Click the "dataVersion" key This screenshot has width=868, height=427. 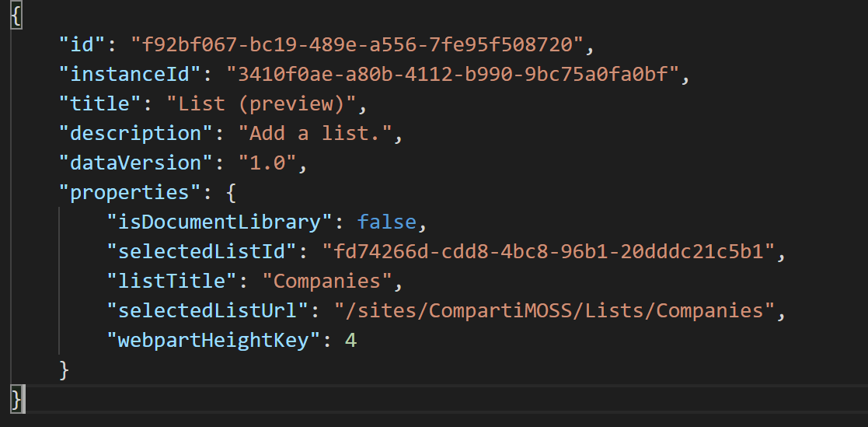pos(130,163)
